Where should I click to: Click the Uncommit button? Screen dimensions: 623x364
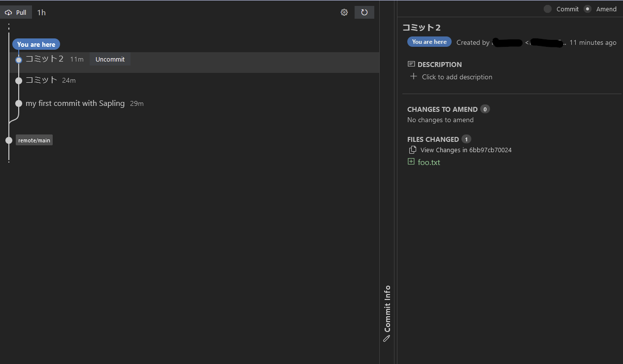pos(110,59)
